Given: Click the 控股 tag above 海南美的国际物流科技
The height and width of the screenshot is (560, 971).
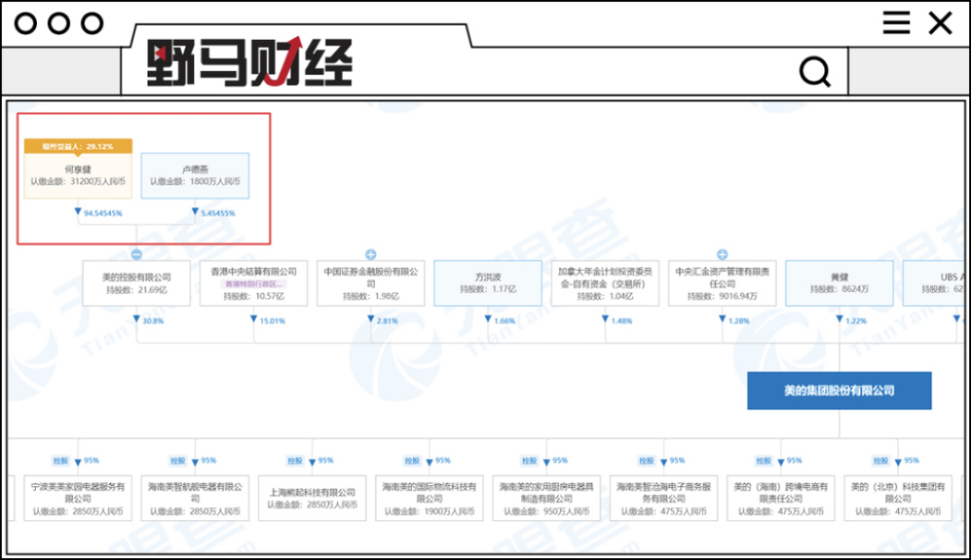Looking at the screenshot, I should 412,460.
